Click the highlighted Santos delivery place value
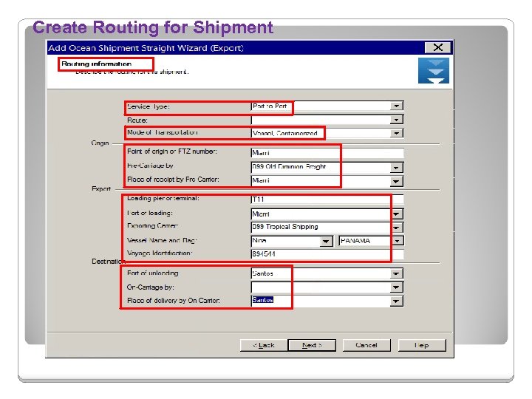This screenshot has height=399, width=532. (x=262, y=300)
